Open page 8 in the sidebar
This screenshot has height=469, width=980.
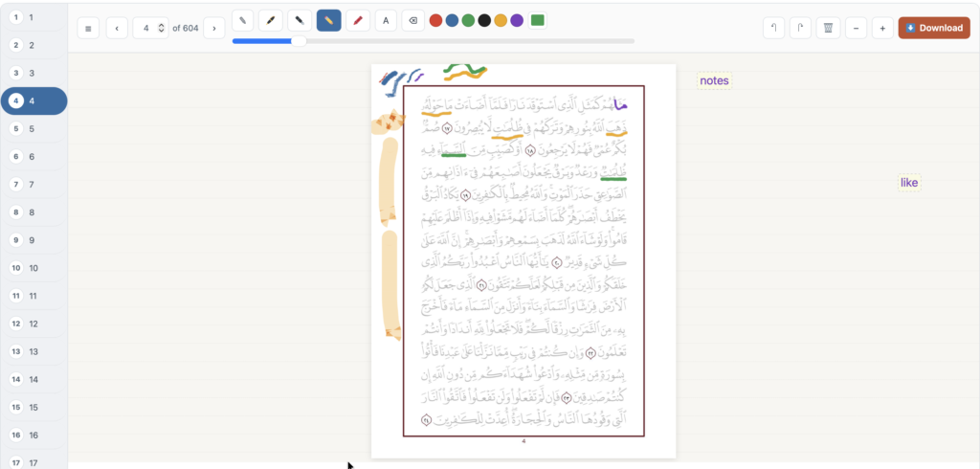pyautogui.click(x=33, y=212)
